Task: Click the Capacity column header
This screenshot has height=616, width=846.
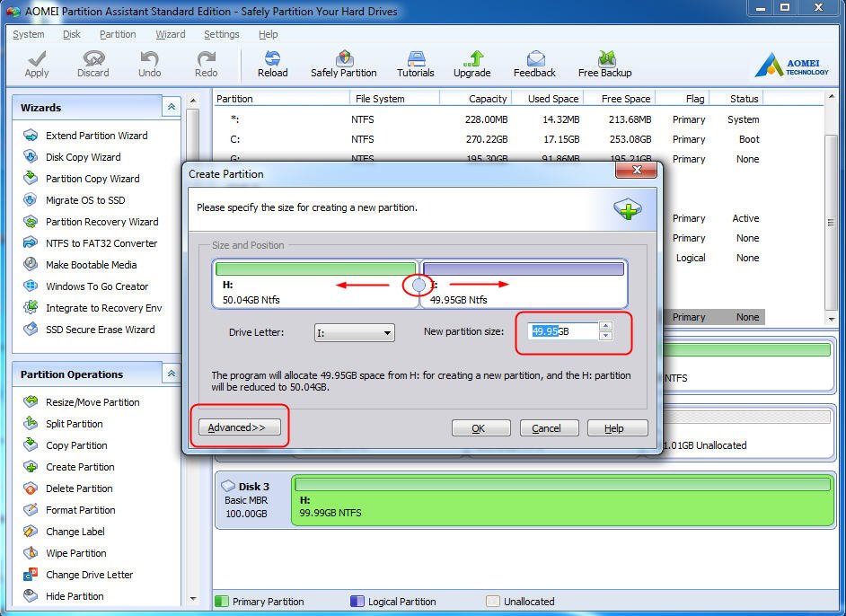Action: [475, 99]
